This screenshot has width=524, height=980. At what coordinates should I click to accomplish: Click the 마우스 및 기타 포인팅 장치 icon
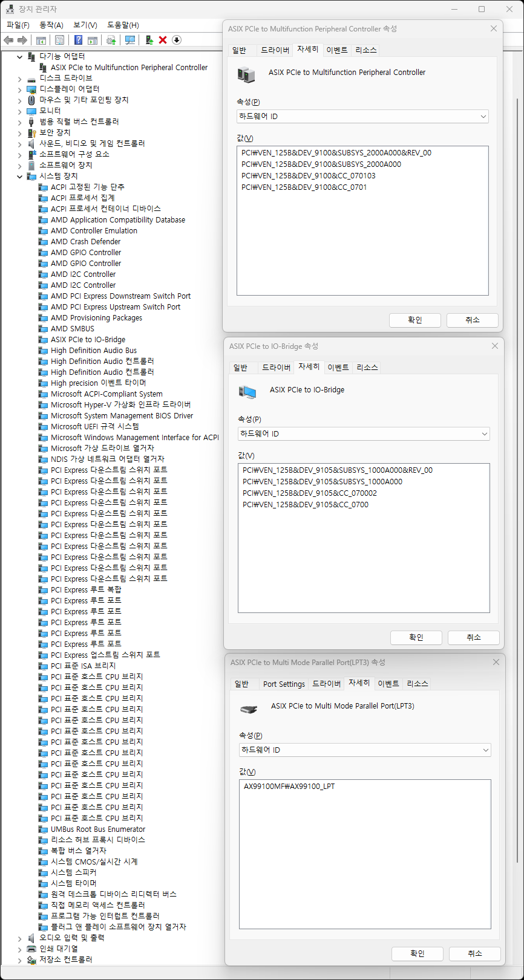click(31, 100)
